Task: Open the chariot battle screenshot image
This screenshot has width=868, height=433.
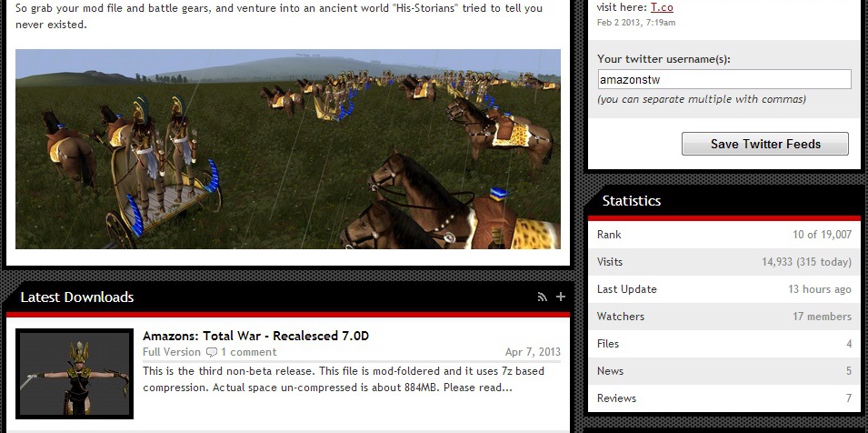Action: [x=288, y=149]
